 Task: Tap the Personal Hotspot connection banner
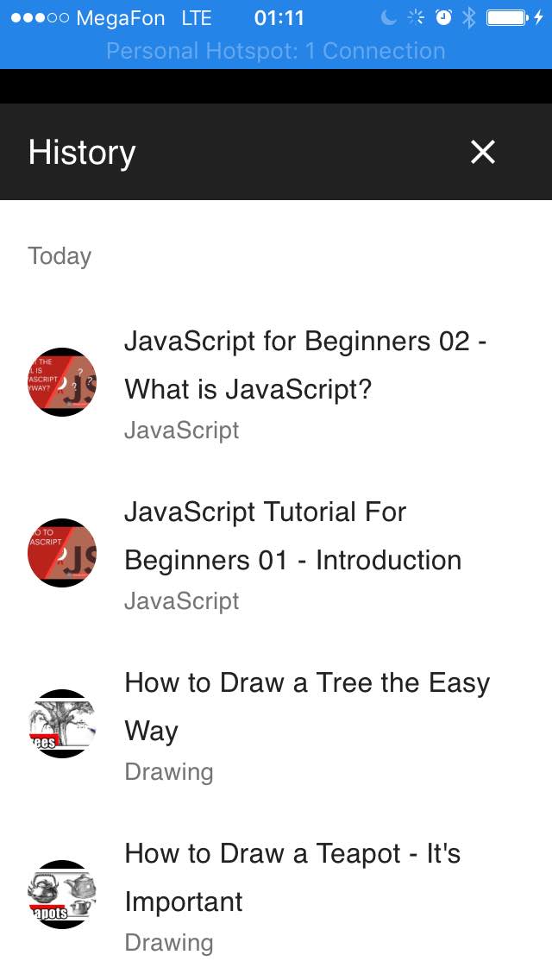click(276, 51)
